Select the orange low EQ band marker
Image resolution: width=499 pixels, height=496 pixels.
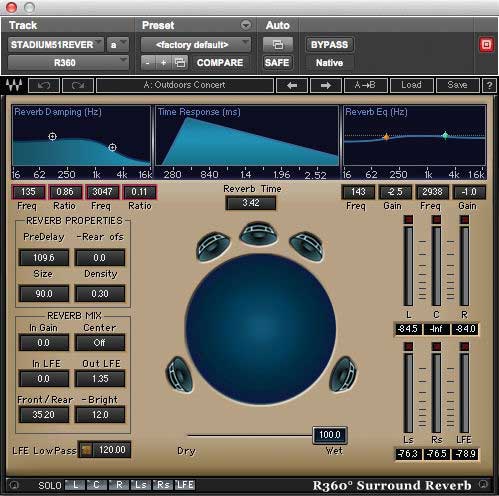tap(386, 137)
